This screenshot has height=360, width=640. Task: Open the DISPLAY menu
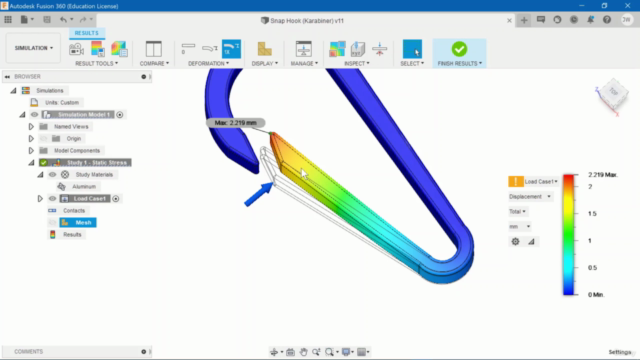tap(265, 63)
